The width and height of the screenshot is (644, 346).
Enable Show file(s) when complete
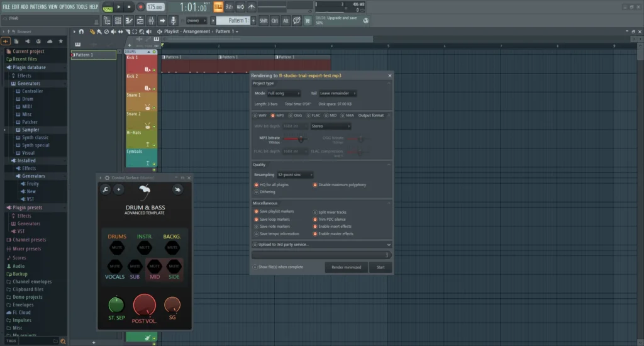click(x=279, y=267)
